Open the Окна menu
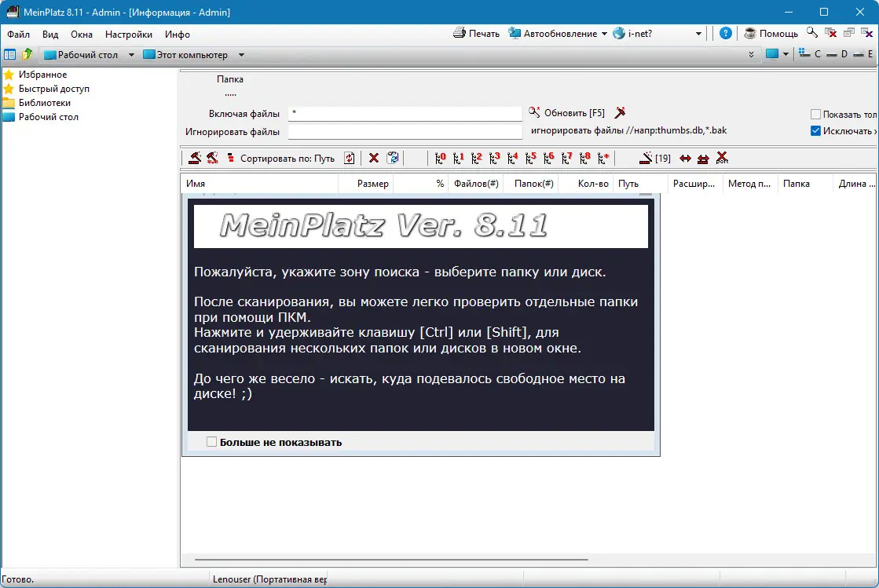This screenshot has width=879, height=588. pyautogui.click(x=81, y=35)
